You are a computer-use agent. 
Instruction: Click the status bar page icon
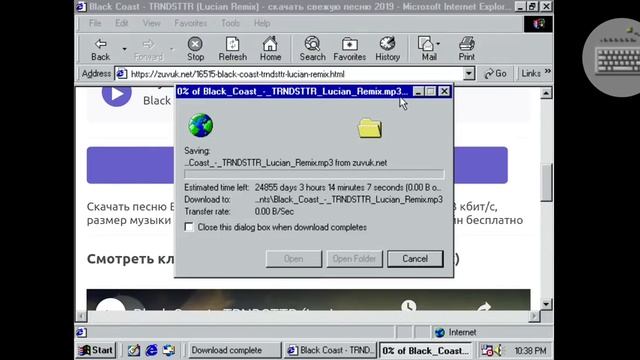coord(81,332)
